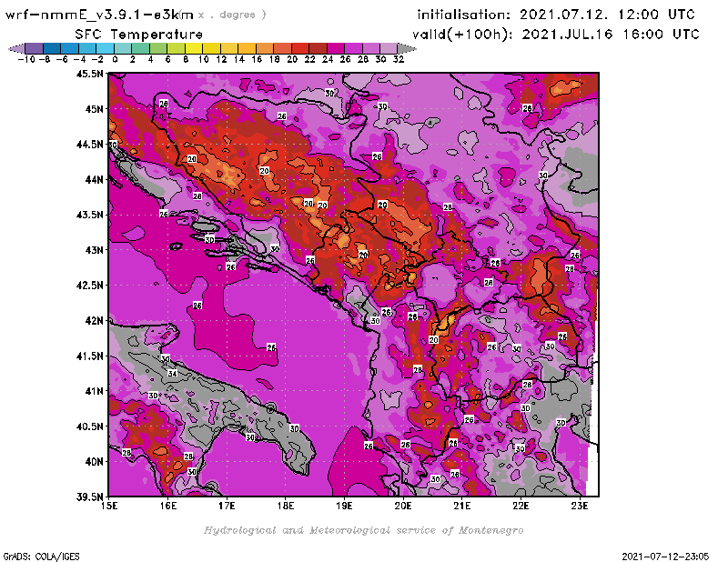Click the '44N' latitude axis label
The image size is (728, 562).
[94, 179]
